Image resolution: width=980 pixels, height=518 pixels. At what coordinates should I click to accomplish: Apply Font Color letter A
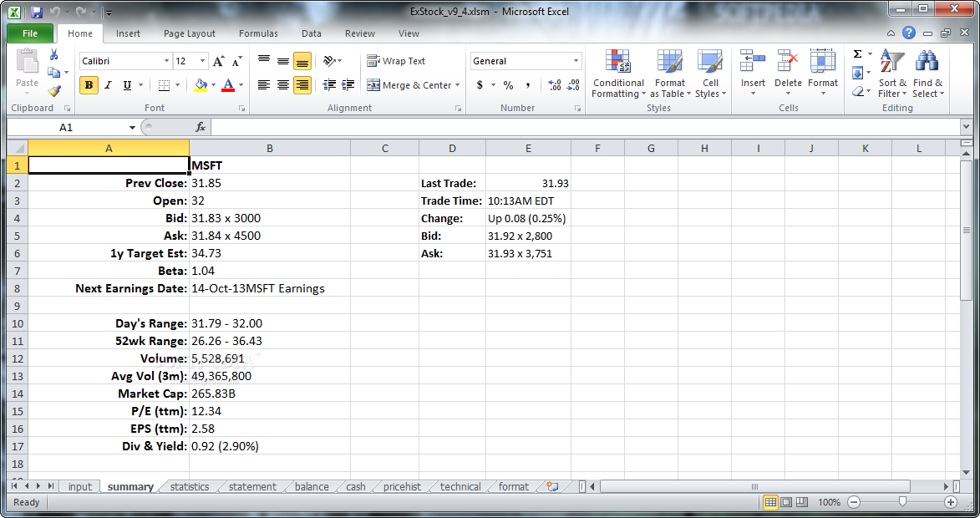pos(228,85)
